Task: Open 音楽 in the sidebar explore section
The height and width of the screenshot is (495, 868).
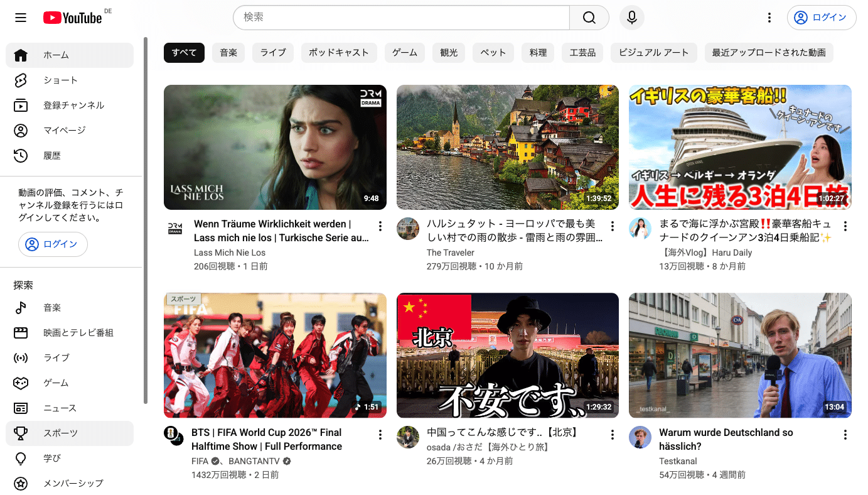Action: [x=70, y=308]
